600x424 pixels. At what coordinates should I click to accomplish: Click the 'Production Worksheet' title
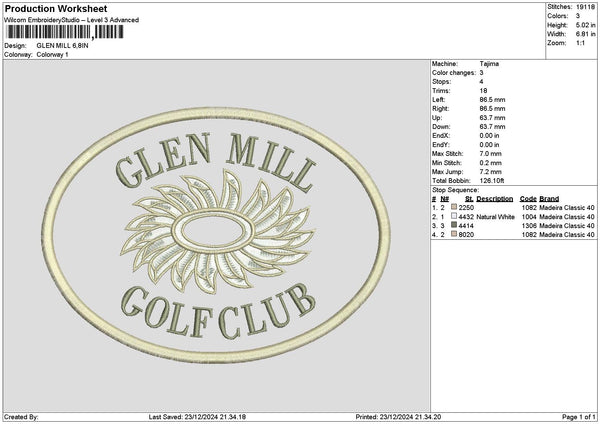(x=56, y=9)
